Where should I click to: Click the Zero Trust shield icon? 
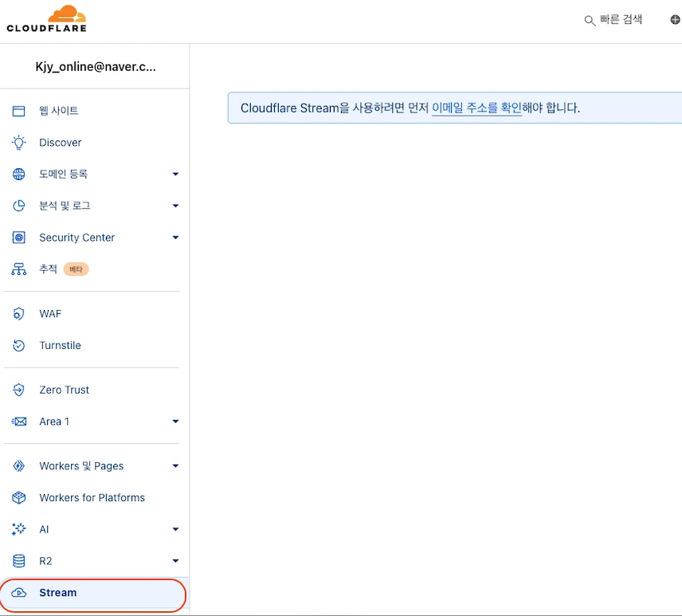18,390
